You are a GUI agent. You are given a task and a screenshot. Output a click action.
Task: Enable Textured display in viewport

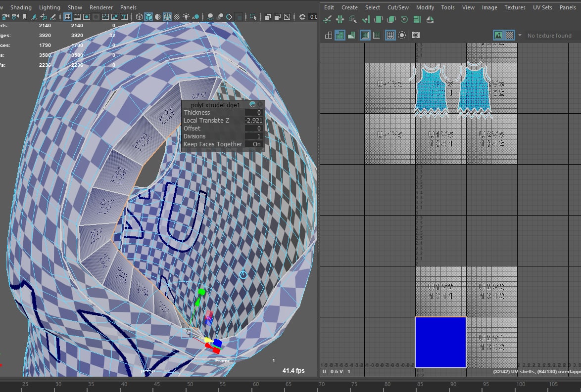point(177,17)
